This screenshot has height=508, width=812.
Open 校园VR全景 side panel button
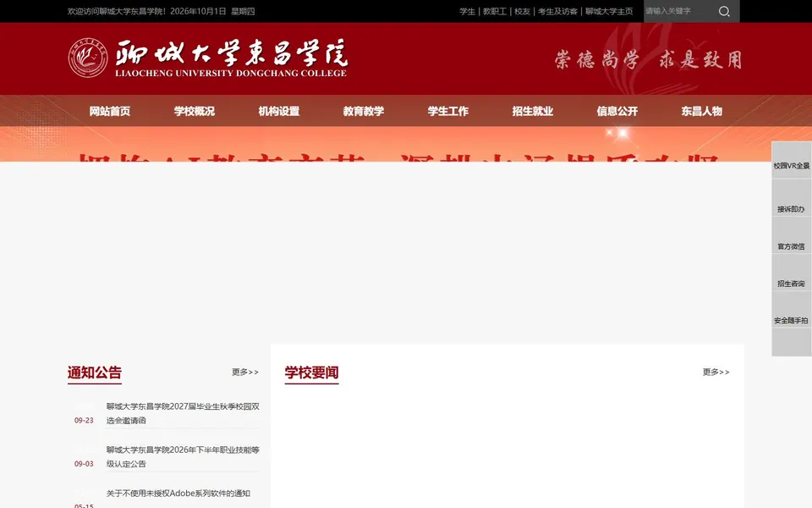point(792,160)
